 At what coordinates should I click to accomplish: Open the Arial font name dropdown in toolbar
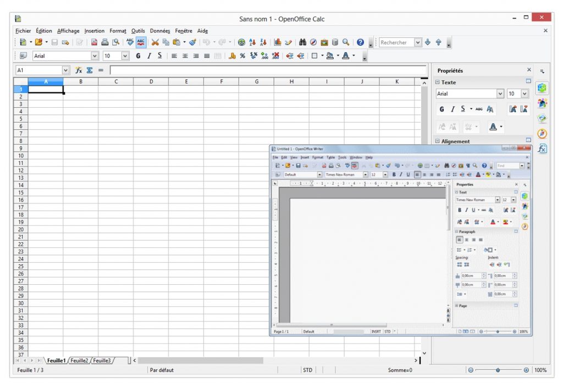(95, 56)
